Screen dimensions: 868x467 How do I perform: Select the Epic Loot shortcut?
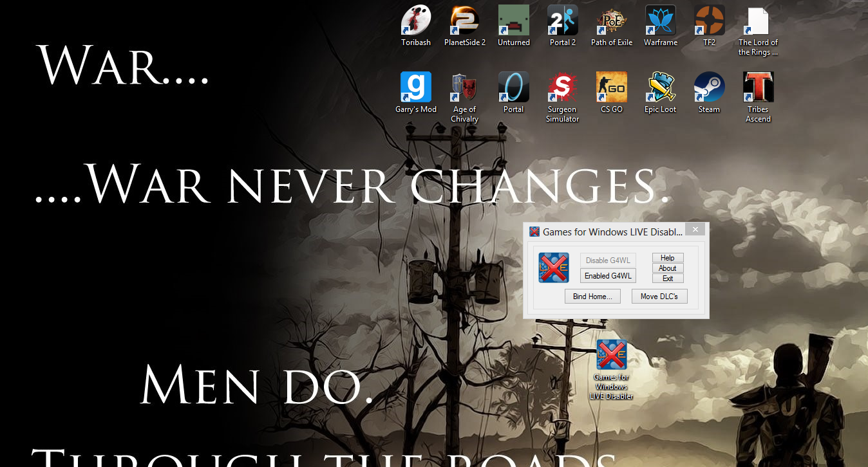661,93
